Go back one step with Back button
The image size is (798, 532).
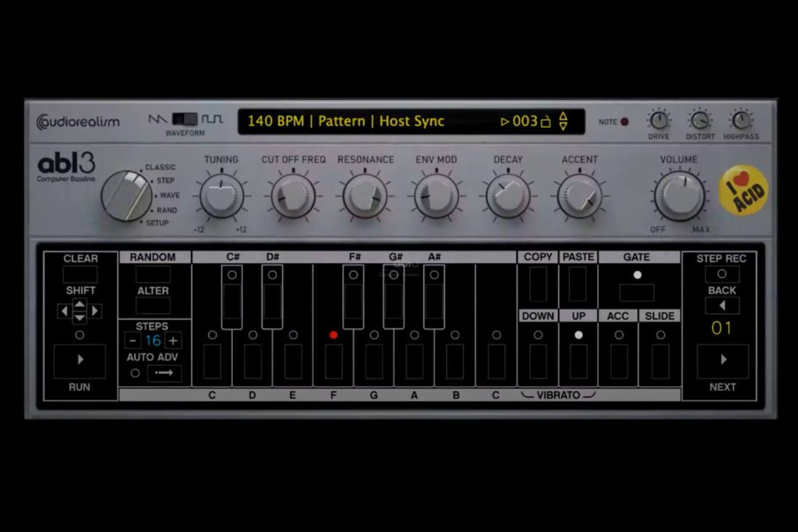pyautogui.click(x=722, y=305)
